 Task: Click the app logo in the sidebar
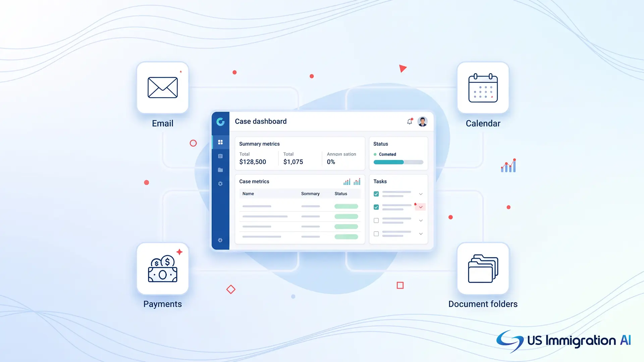click(x=220, y=122)
